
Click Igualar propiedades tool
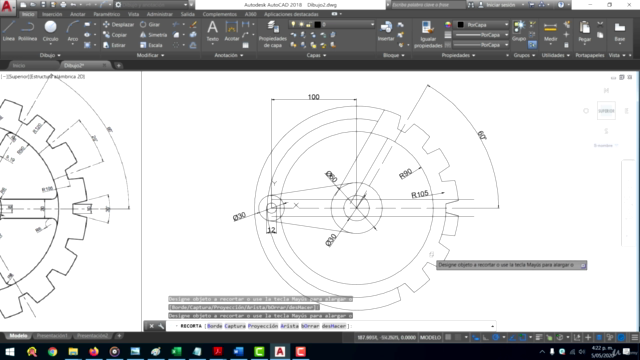428,35
